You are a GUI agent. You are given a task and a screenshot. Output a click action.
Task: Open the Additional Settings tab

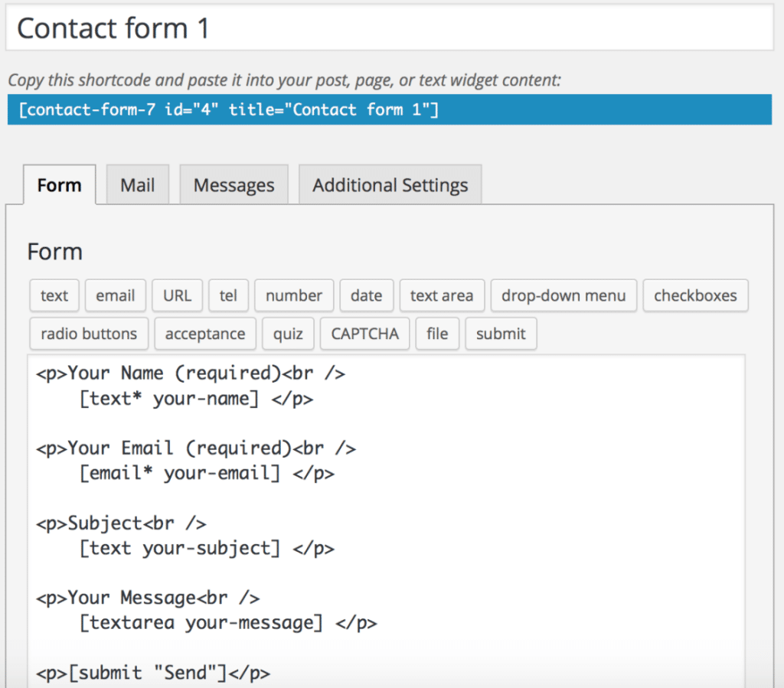390,184
